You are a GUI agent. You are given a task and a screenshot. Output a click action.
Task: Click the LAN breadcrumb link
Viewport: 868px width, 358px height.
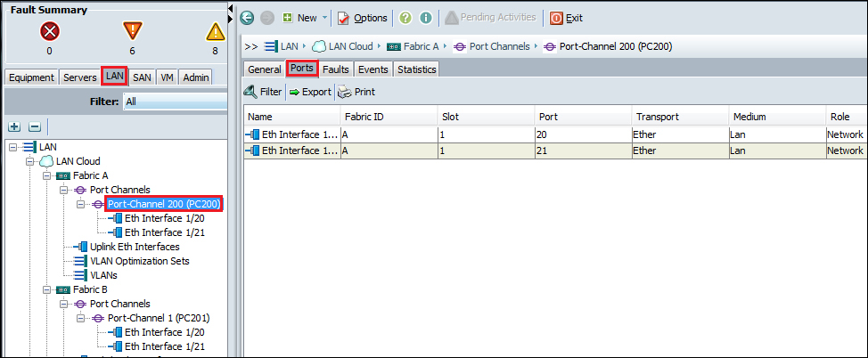pos(289,46)
